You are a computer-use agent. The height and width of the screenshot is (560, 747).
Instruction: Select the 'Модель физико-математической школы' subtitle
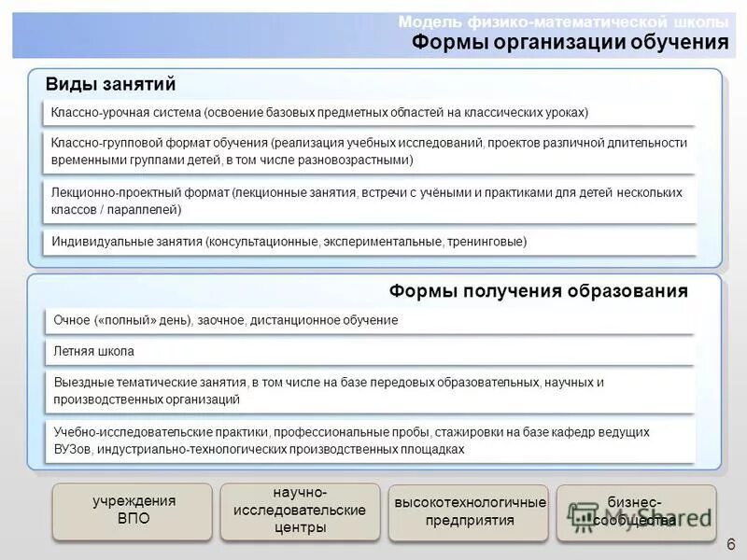[x=563, y=21]
